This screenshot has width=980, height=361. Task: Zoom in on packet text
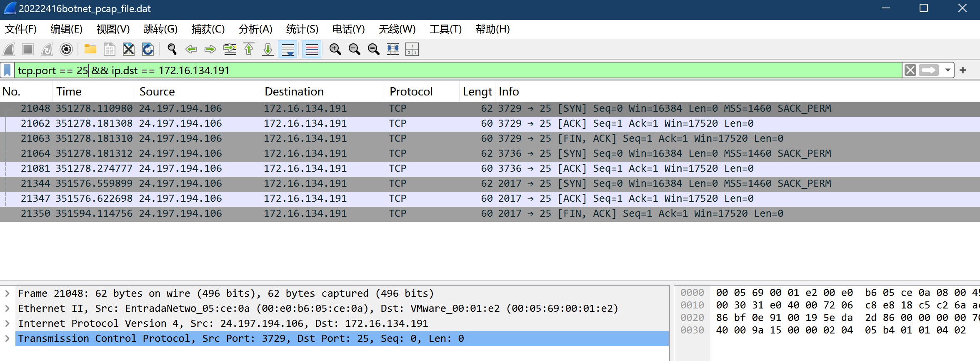[x=335, y=49]
